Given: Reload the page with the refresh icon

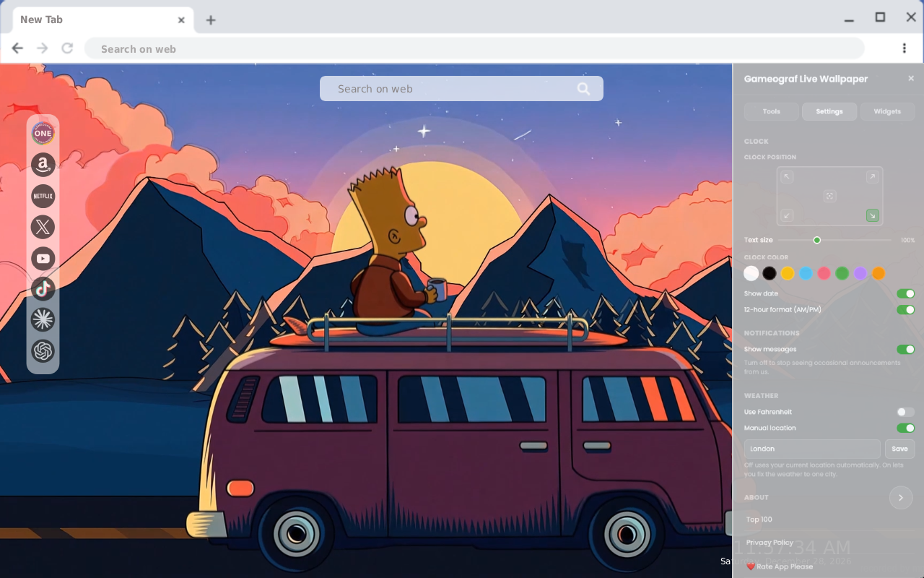Looking at the screenshot, I should coord(67,48).
